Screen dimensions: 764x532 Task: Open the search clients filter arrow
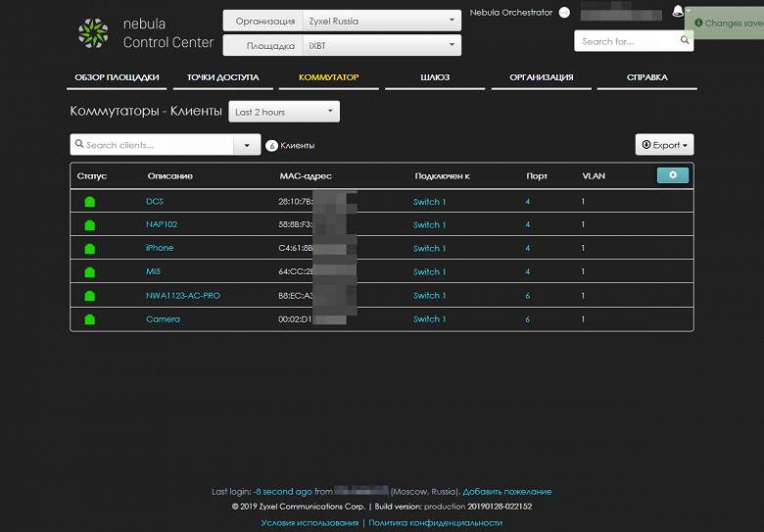pyautogui.click(x=247, y=145)
